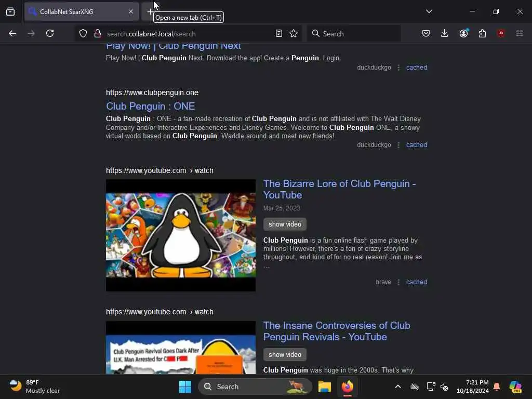Open The Bizarre Lore of Club Penguin link
Image resolution: width=532 pixels, height=399 pixels.
[x=339, y=189]
